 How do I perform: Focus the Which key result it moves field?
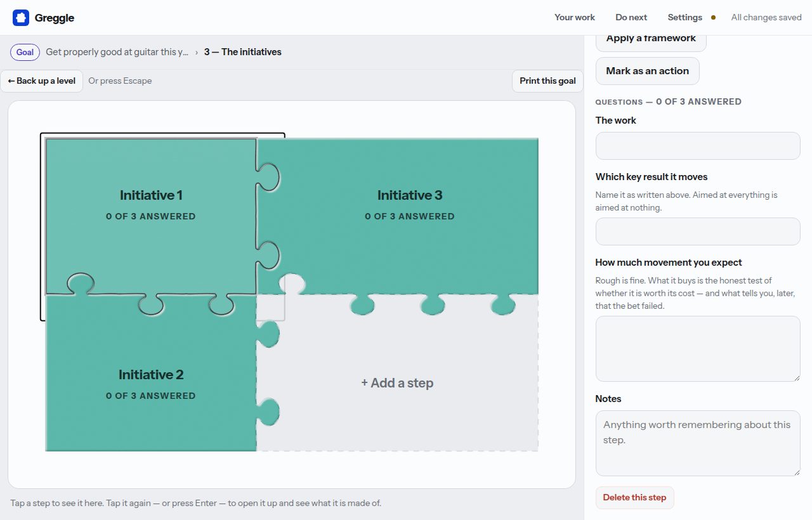pyautogui.click(x=698, y=231)
